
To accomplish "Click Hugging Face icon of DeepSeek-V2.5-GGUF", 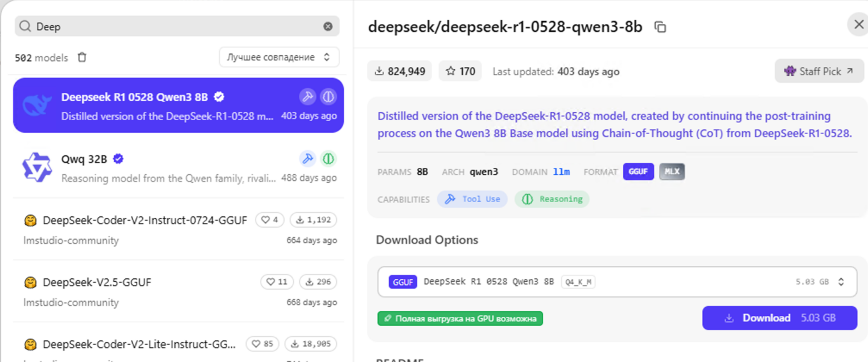I will pos(31,282).
